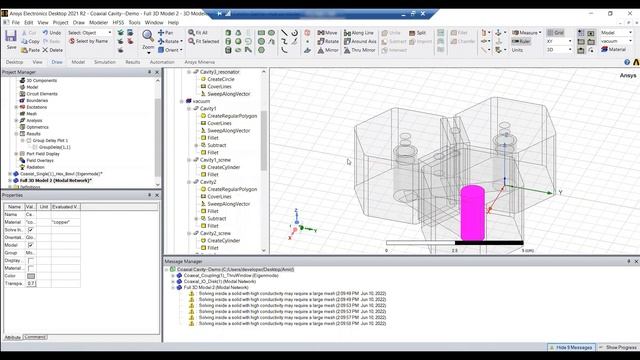The width and height of the screenshot is (640, 360).
Task: Switch to the Results ribbon tab
Action: tap(133, 62)
